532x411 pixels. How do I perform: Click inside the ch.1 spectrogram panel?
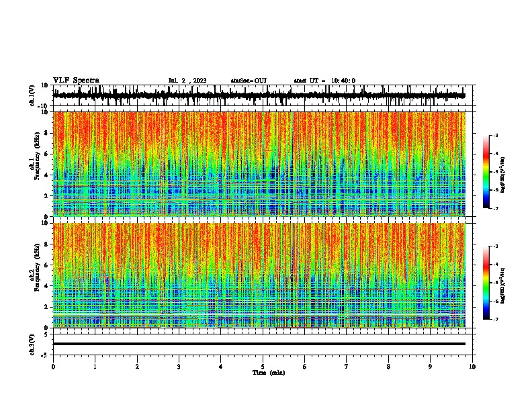(x=264, y=164)
